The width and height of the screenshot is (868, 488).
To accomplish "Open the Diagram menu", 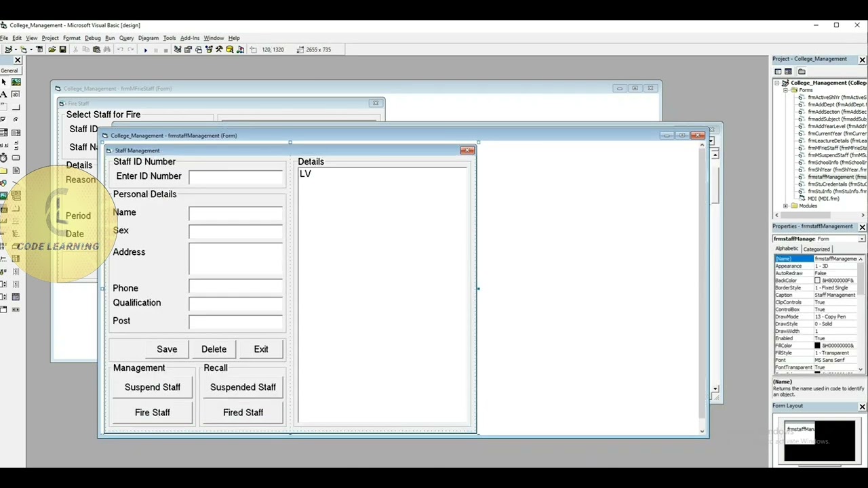I will point(148,38).
